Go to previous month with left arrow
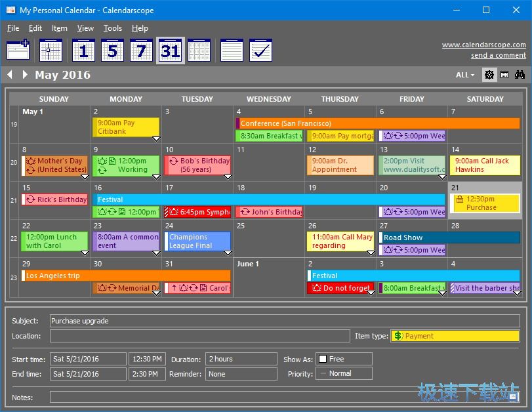Viewport: 532px width, 412px height. pyautogui.click(x=9, y=75)
